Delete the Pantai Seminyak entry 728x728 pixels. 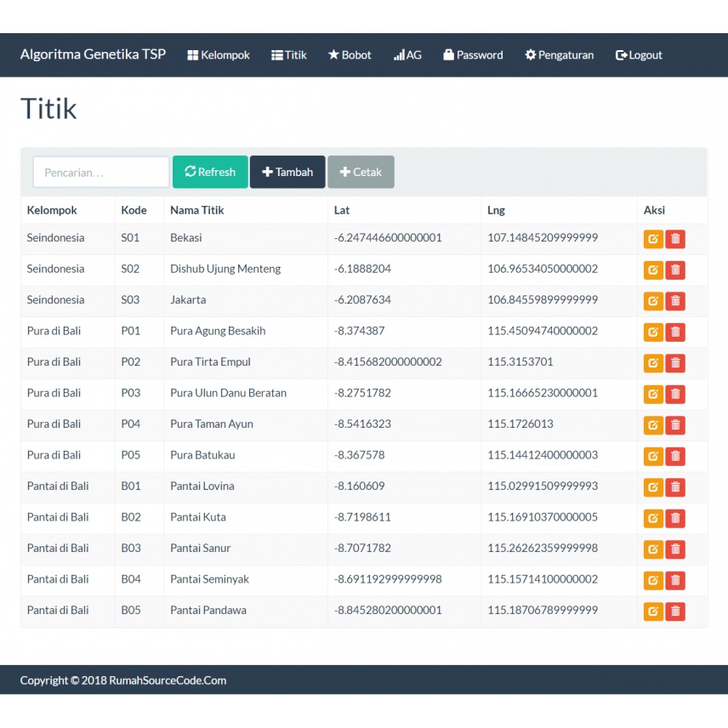pyautogui.click(x=675, y=580)
